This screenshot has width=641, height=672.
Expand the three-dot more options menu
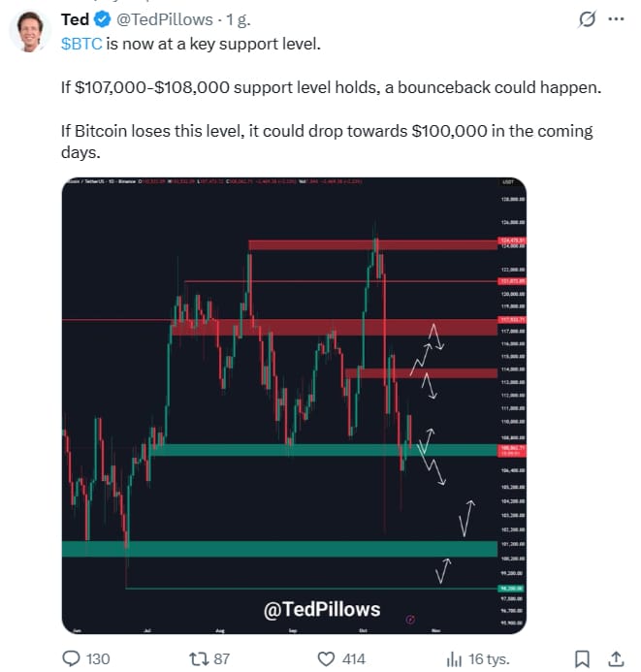pos(617,19)
